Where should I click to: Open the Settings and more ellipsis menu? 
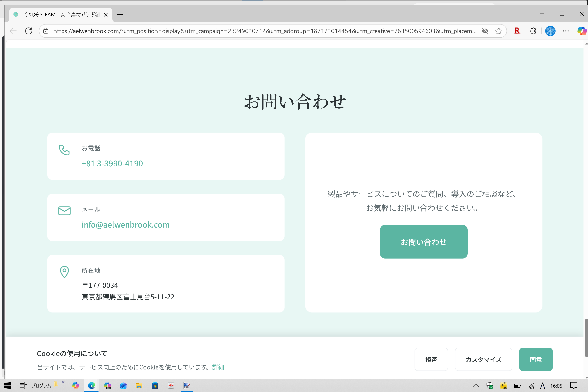566,31
